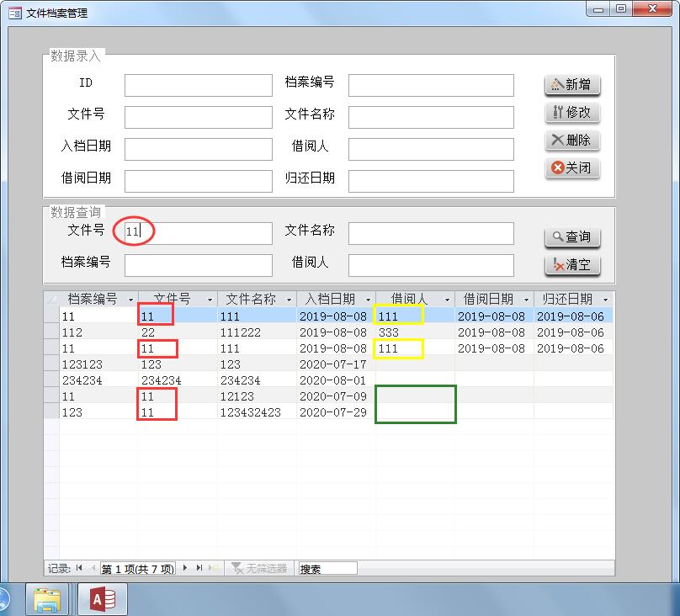Open the 文件号 column header dropdown

click(210, 300)
